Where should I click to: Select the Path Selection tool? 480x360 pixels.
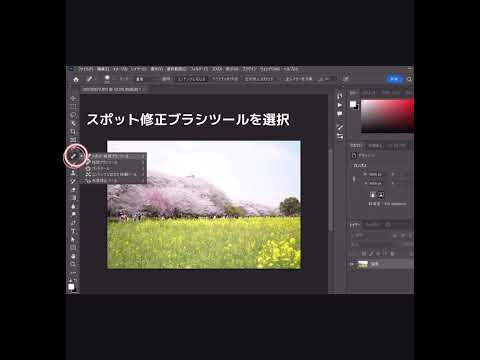(73, 239)
